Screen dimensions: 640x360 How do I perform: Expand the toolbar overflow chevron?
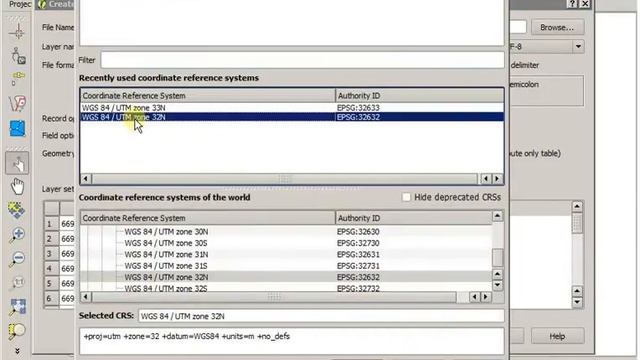pos(17,351)
